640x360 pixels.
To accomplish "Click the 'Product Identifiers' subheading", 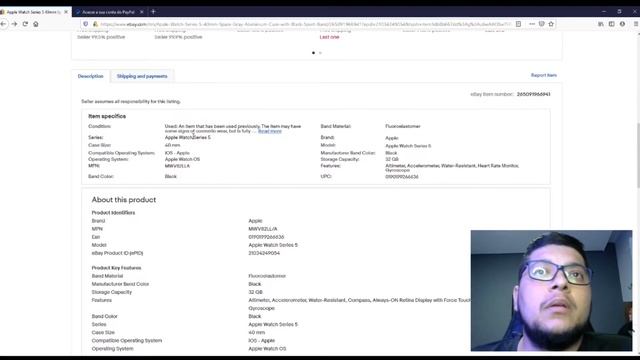I will pyautogui.click(x=113, y=213).
